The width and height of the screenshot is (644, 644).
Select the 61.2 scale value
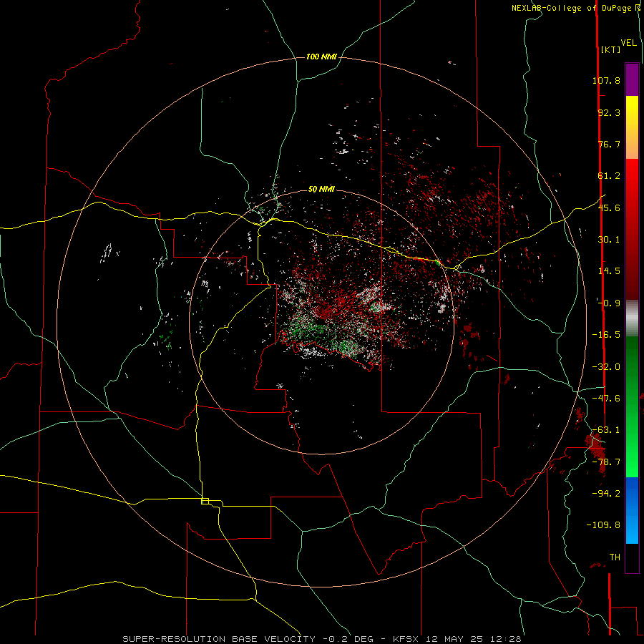[x=609, y=176]
